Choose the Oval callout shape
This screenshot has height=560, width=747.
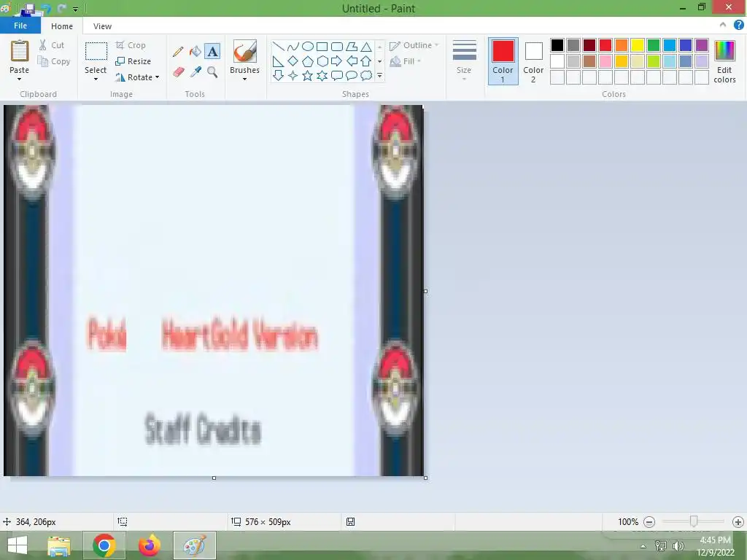click(x=351, y=75)
